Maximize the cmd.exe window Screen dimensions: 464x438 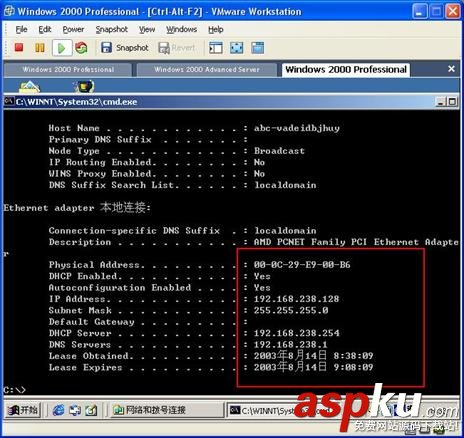[x=452, y=102]
